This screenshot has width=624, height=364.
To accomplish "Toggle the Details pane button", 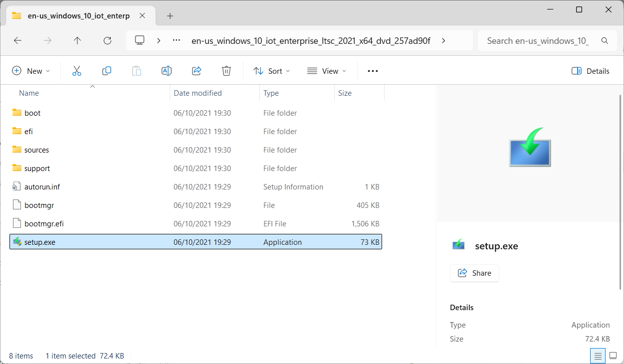I will (591, 71).
